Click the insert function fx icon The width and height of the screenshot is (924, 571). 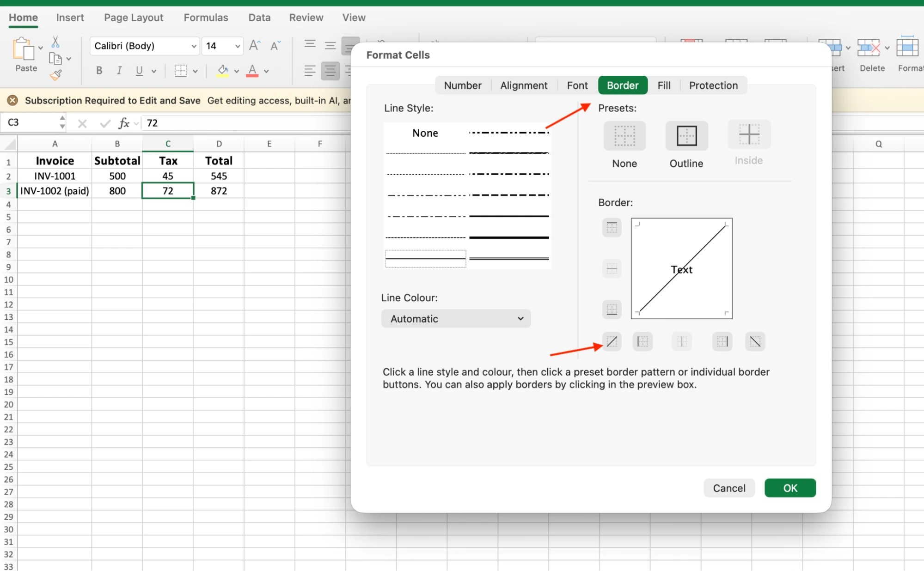124,123
